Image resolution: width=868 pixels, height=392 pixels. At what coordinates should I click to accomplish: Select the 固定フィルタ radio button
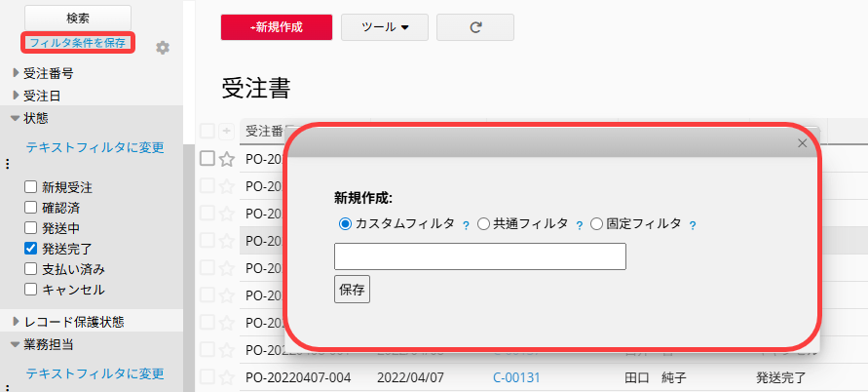[x=597, y=223]
